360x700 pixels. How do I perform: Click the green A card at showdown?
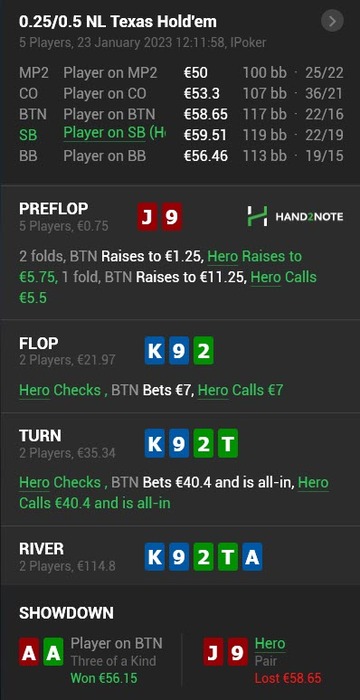pos(53,653)
